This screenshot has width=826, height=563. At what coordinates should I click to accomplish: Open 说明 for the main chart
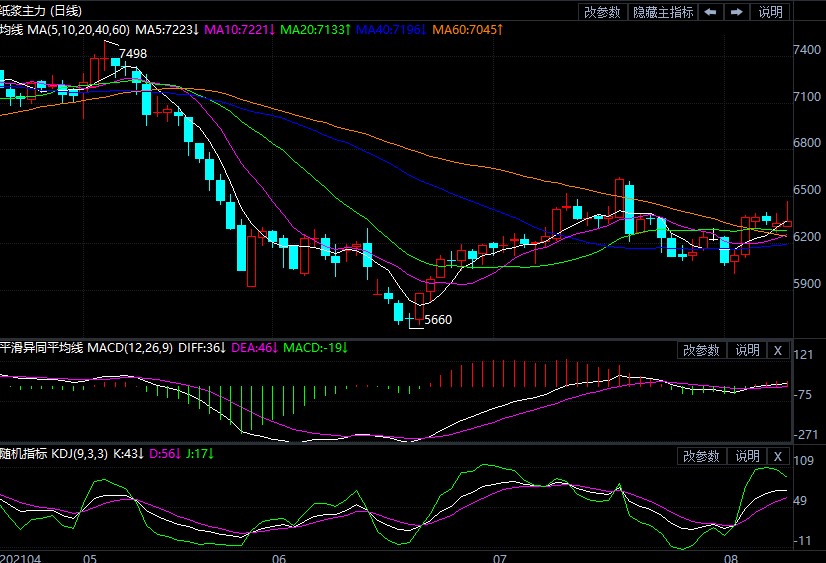pyautogui.click(x=770, y=13)
